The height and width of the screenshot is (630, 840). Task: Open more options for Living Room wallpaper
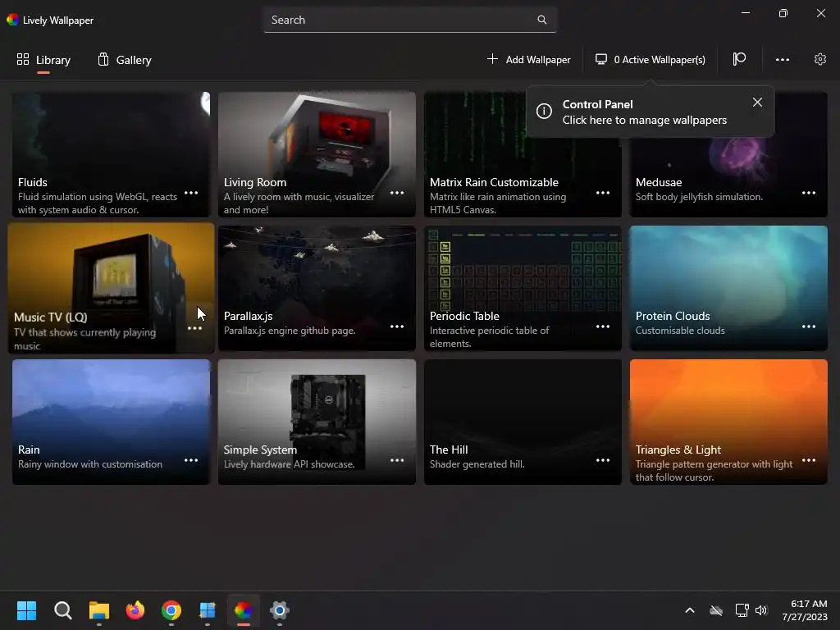pos(397,193)
